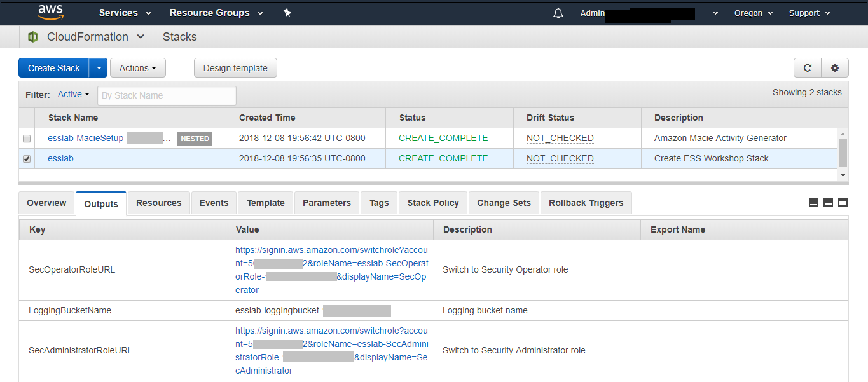Open the AWS home logo
The width and height of the screenshot is (868, 382).
[x=51, y=13]
